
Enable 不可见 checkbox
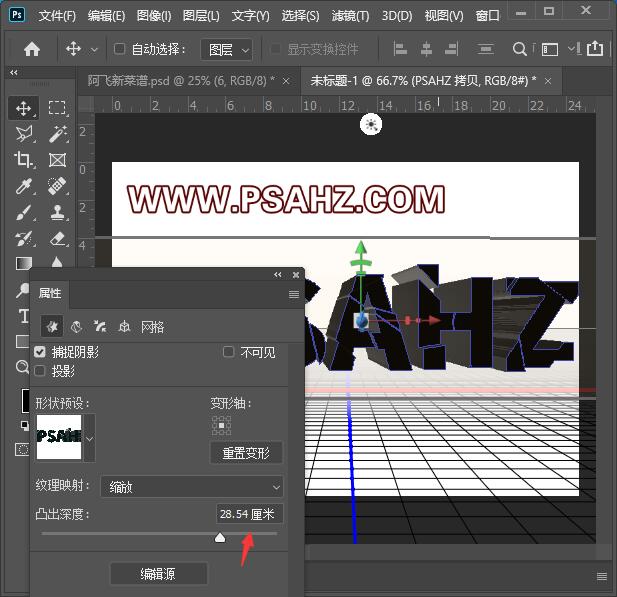point(228,352)
